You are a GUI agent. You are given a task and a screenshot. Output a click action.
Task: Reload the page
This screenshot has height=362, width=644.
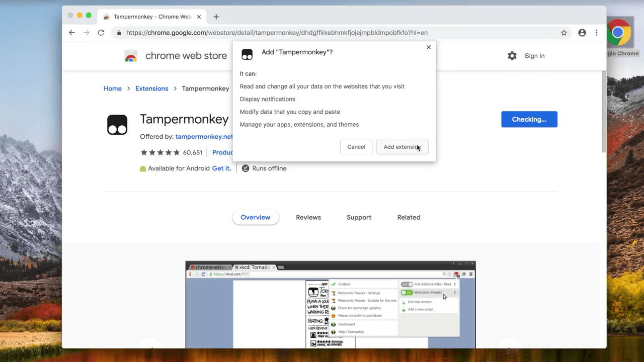click(101, 33)
